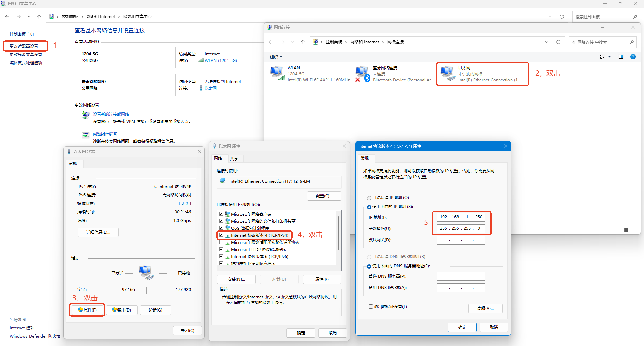Image resolution: width=644 pixels, height=346 pixels.
Task: Expand address bar history dropdown in Network Connections
Action: click(547, 42)
